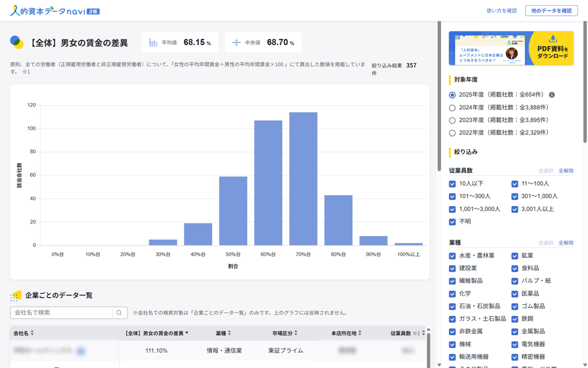Uncheck 鉄鋼 industry checkbox
The image size is (588, 368).
(x=514, y=319)
